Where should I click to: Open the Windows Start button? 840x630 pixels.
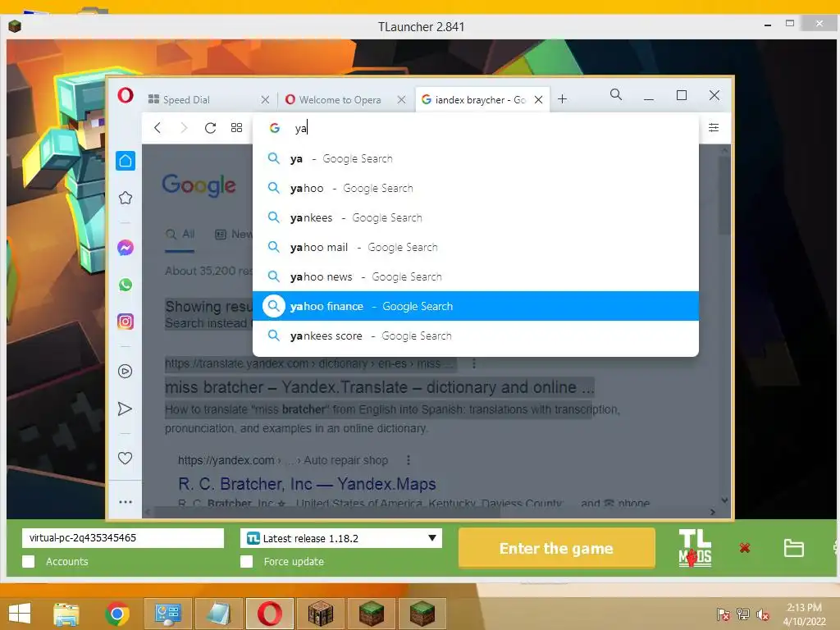(x=20, y=614)
